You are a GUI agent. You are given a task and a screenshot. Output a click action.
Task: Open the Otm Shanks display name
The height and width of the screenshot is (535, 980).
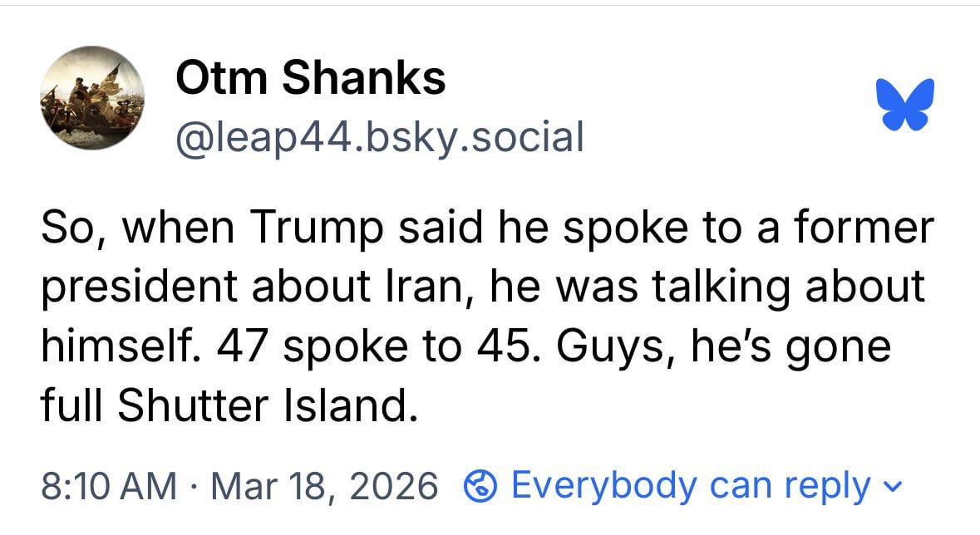(310, 79)
